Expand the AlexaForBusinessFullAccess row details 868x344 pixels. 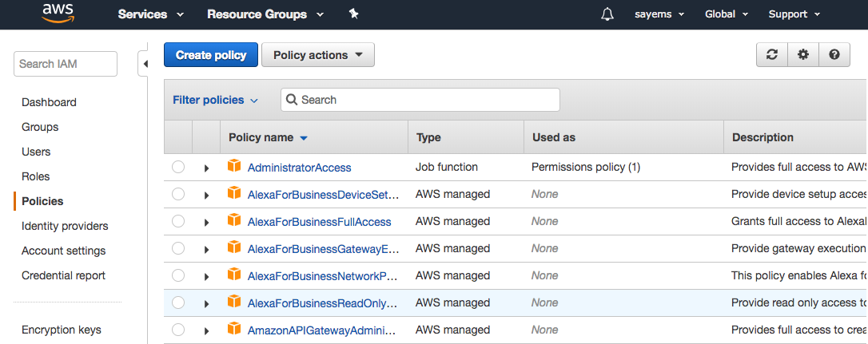(206, 223)
